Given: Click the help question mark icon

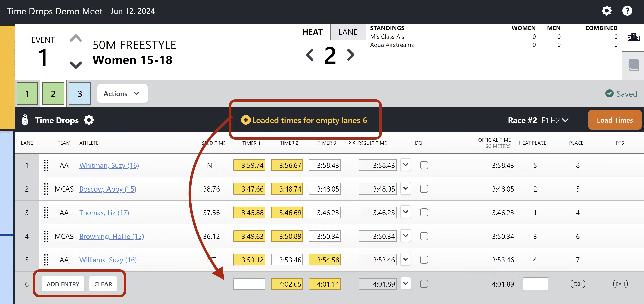Looking at the screenshot, I should click(x=627, y=11).
